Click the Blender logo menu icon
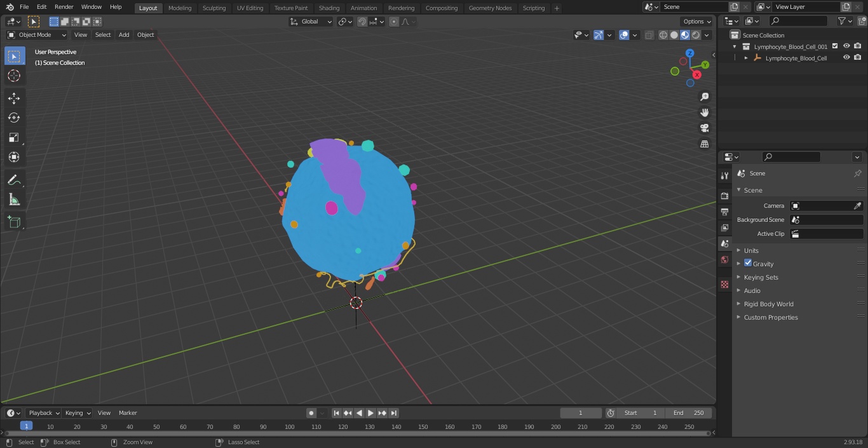868x448 pixels. coord(10,7)
